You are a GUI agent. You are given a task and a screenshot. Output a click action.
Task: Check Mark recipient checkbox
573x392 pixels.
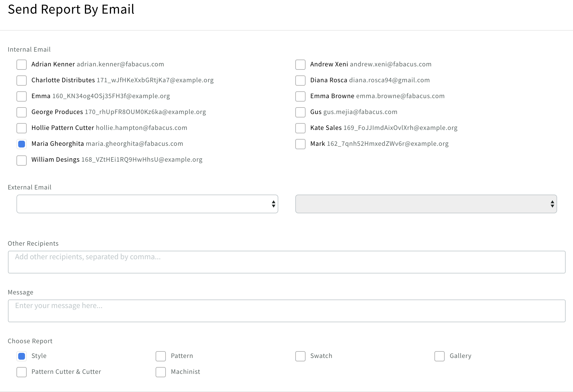click(x=300, y=144)
